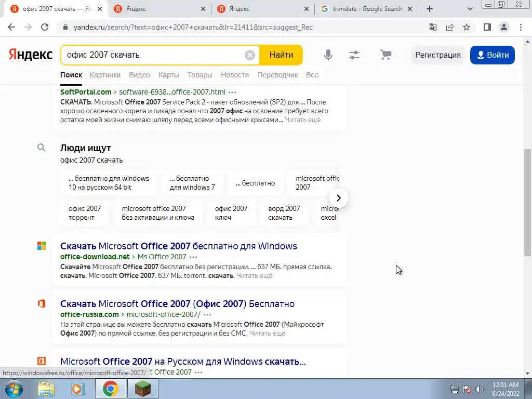Close the офис 2007 скачать tab

pyautogui.click(x=99, y=9)
